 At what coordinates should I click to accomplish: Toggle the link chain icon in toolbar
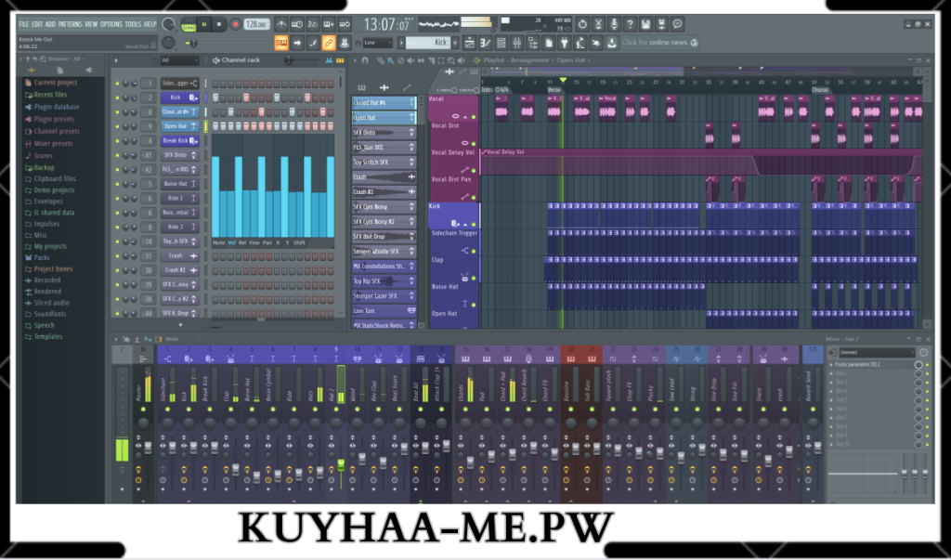[328, 43]
